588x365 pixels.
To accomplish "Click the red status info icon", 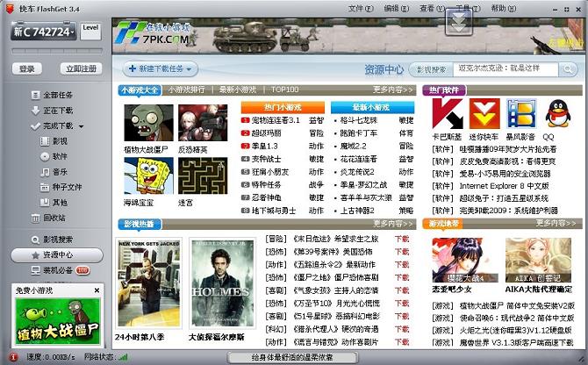I will pyautogui.click(x=13, y=357).
